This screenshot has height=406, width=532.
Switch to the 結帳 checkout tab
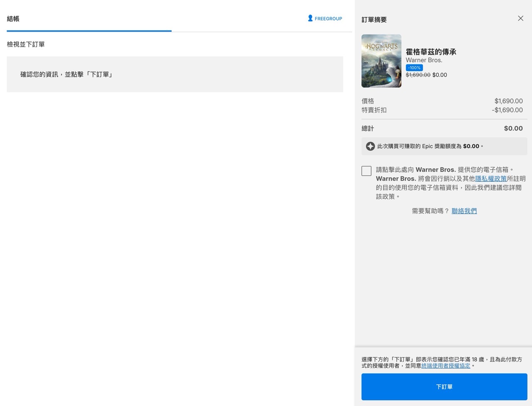click(x=12, y=18)
